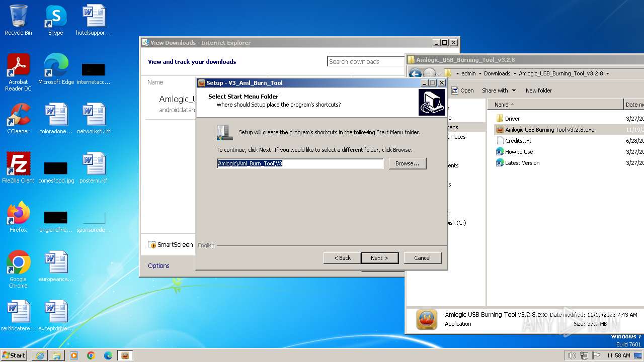Click < Back in Setup wizard
The height and width of the screenshot is (362, 644).
342,258
